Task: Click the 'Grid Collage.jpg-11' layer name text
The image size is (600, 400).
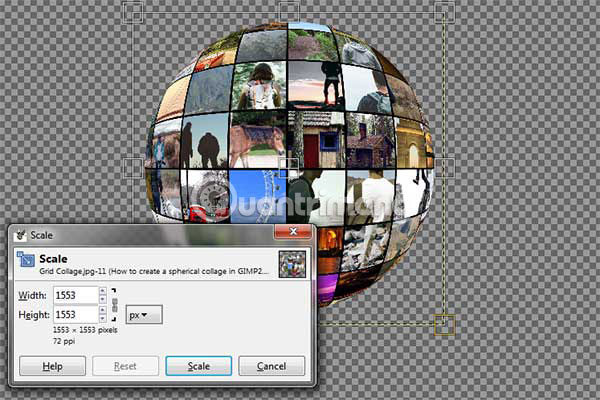Action: tap(73, 271)
